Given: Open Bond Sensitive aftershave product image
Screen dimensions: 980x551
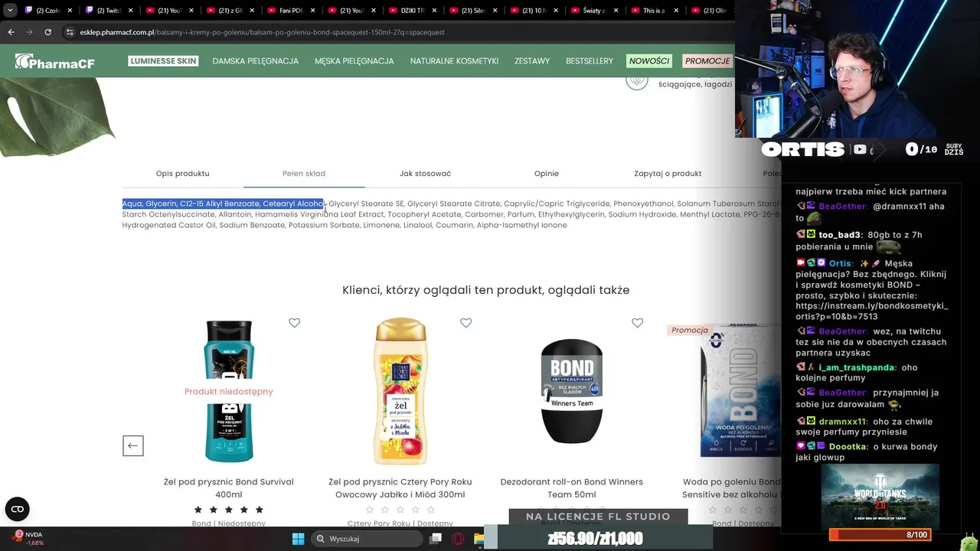Looking at the screenshot, I should click(740, 391).
